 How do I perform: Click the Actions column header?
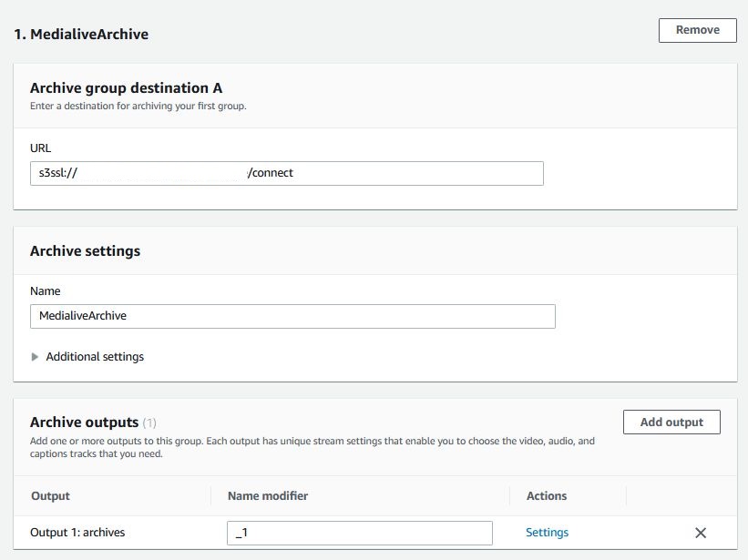tap(547, 496)
